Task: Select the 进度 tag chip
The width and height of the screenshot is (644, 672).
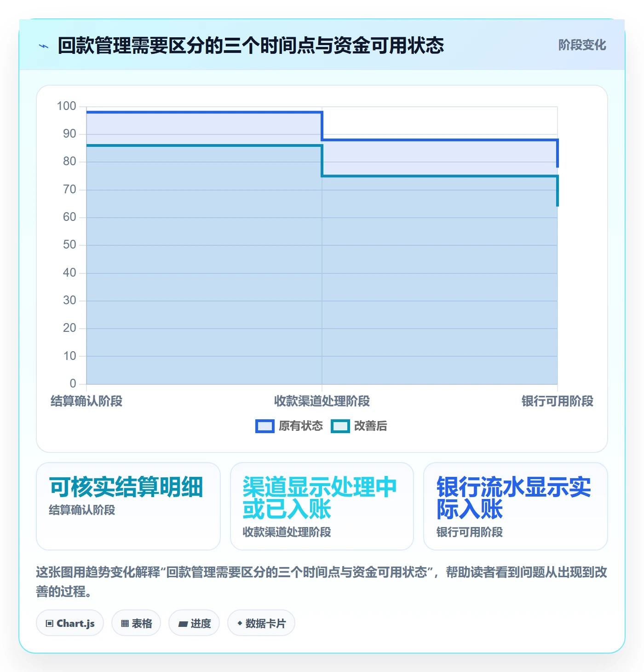Action: [194, 623]
